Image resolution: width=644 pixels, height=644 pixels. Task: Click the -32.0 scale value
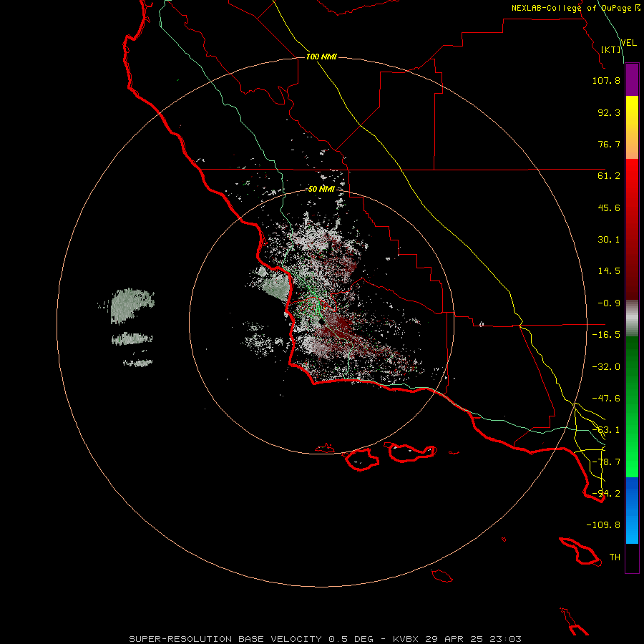pyautogui.click(x=606, y=367)
